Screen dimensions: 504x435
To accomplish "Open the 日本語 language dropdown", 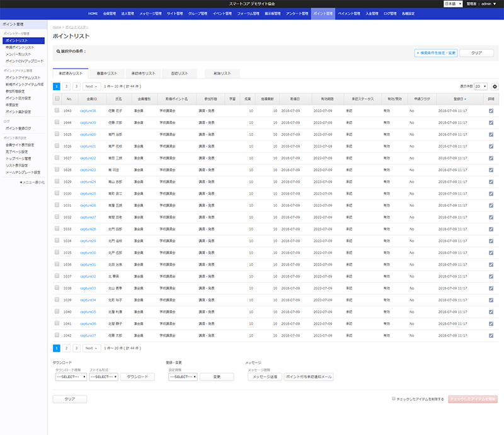I will coord(453,4).
